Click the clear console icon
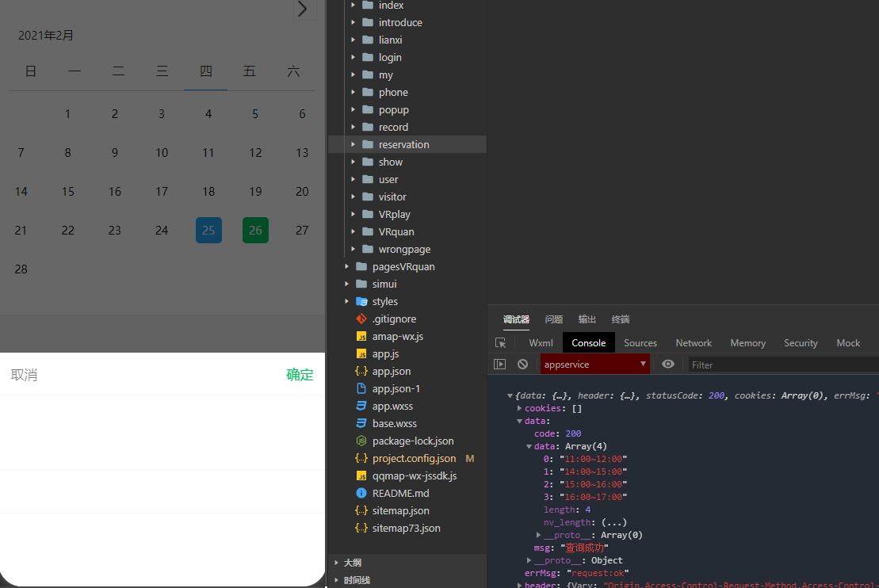The width and height of the screenshot is (879, 588). pos(523,365)
